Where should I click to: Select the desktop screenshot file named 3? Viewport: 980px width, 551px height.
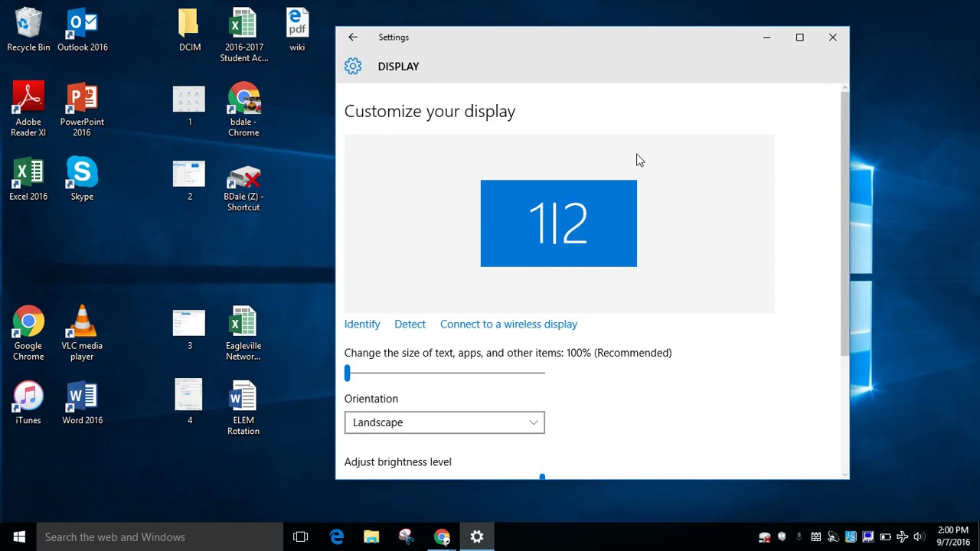(189, 328)
